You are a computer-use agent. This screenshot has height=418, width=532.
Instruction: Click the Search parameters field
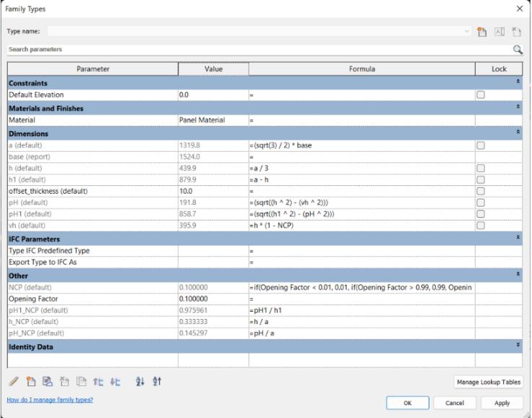coord(259,50)
